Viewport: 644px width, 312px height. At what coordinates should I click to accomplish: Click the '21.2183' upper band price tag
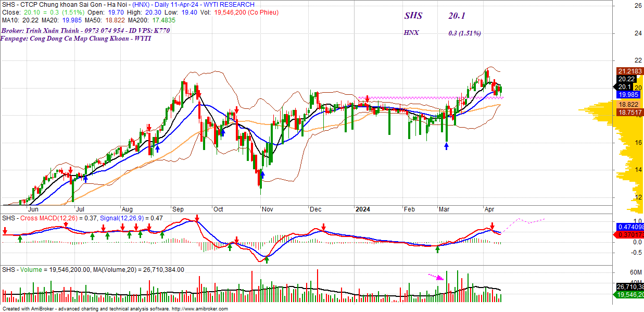[x=630, y=71]
